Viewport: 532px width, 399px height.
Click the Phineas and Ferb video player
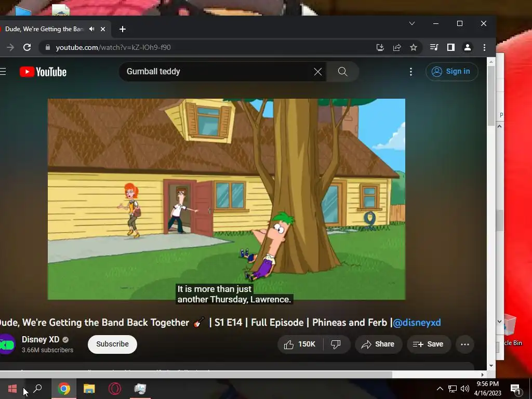pos(227,199)
